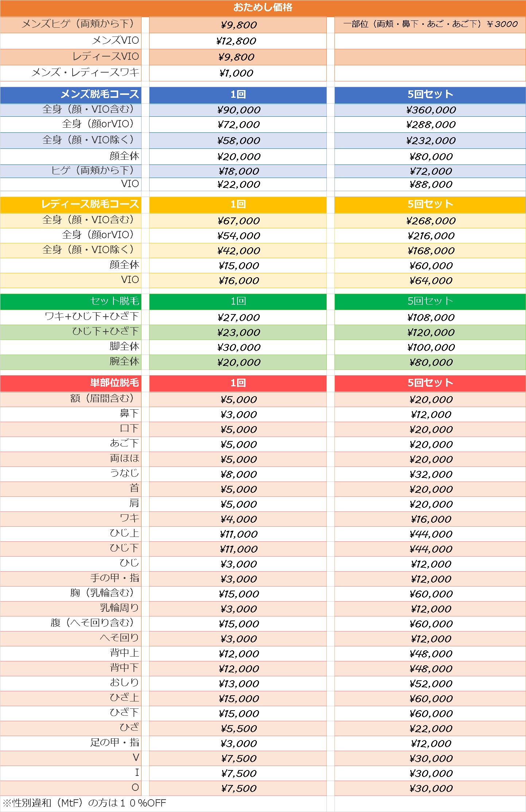Click the 一部位 ￥3000 note cell
This screenshot has height=812, width=526.
pyautogui.click(x=430, y=24)
